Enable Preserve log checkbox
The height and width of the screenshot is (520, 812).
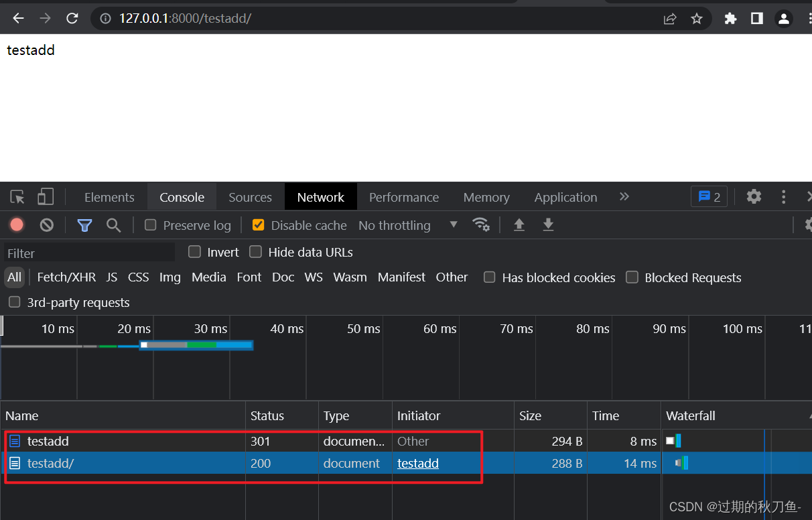coord(151,225)
